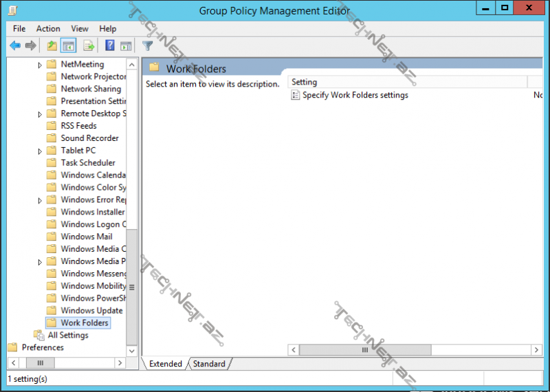
Task: Click the Export List toolbar icon
Action: (89, 46)
